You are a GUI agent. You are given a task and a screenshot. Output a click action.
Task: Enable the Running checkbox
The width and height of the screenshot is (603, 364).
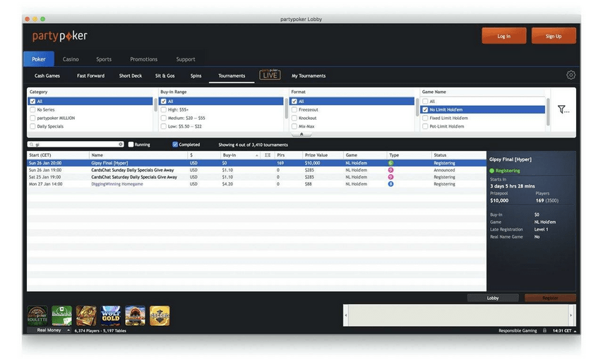coord(131,145)
